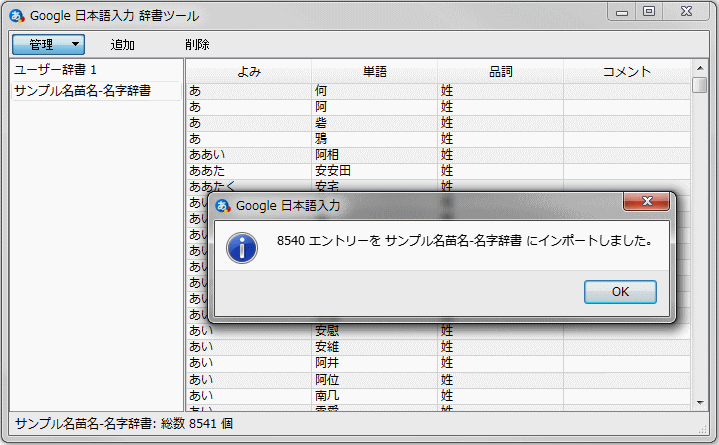719x445 pixels.
Task: Select the word cell 安慰
Action: pyautogui.click(x=375, y=331)
